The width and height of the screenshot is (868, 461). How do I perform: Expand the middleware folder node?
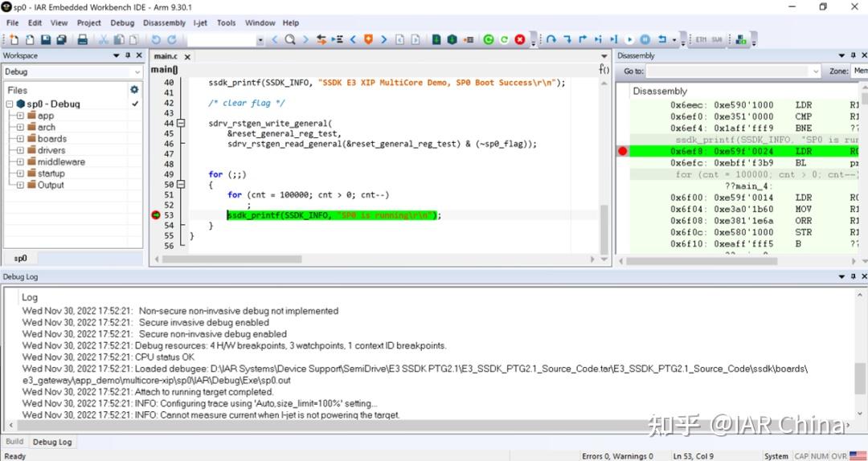(x=20, y=161)
